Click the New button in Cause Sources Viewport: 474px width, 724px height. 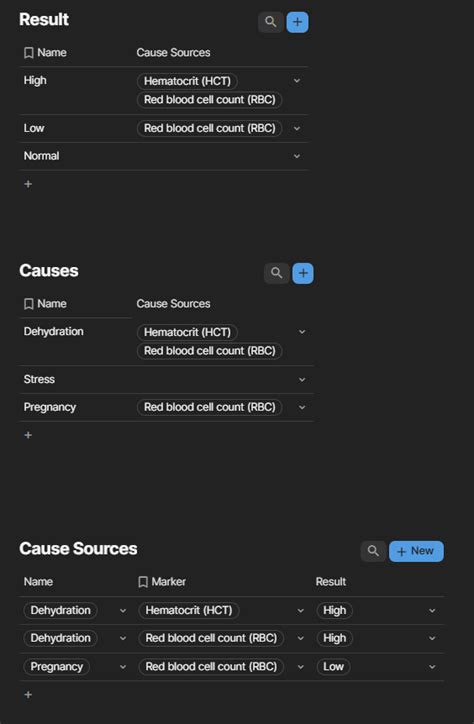(x=416, y=551)
